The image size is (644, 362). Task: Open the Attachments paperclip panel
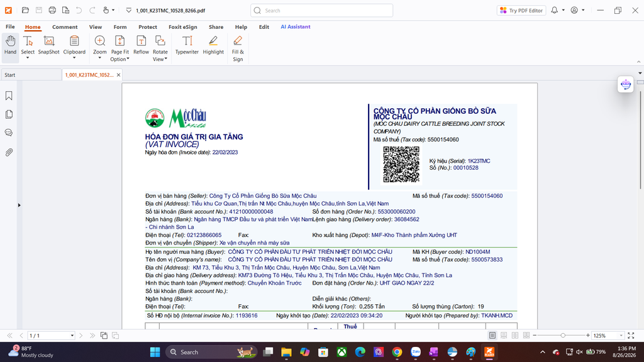point(9,152)
